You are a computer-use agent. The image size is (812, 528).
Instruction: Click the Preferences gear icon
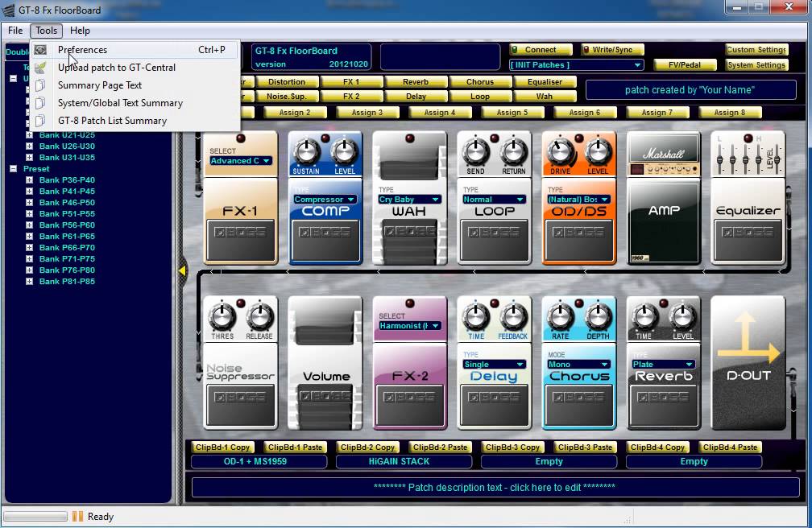pyautogui.click(x=40, y=50)
